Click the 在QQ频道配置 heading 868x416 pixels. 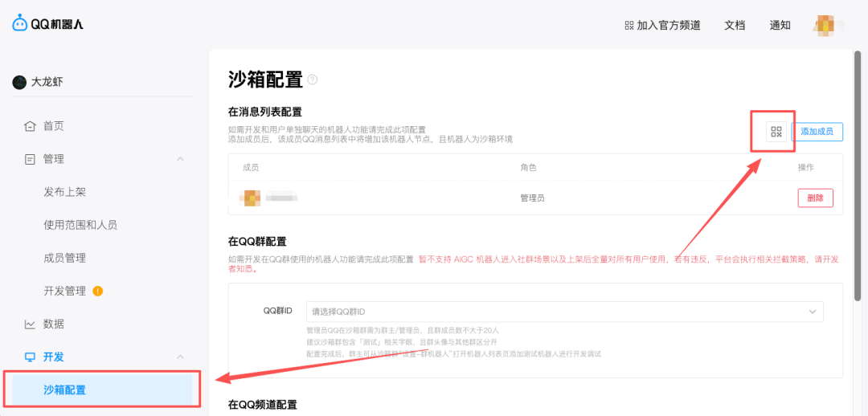coord(262,405)
